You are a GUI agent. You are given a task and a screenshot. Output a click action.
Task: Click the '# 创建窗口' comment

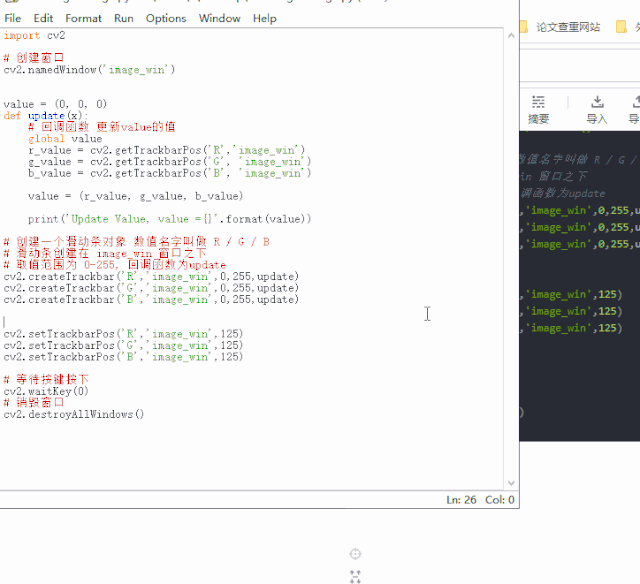[x=34, y=58]
